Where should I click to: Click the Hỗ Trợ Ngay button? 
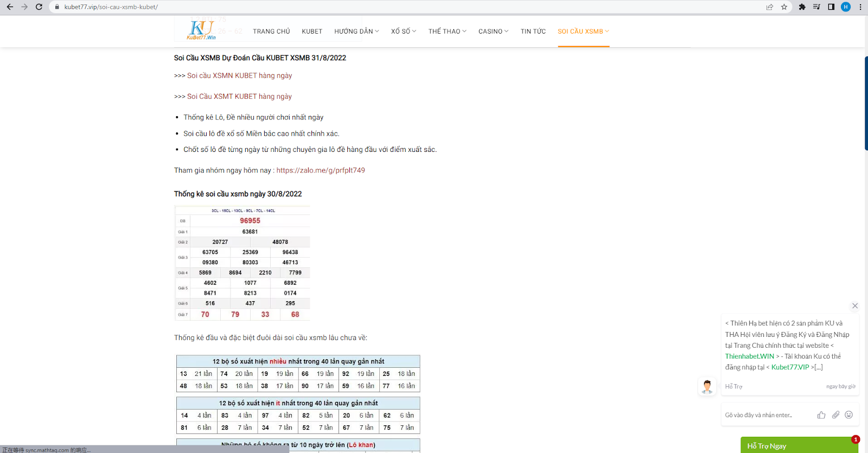click(799, 445)
